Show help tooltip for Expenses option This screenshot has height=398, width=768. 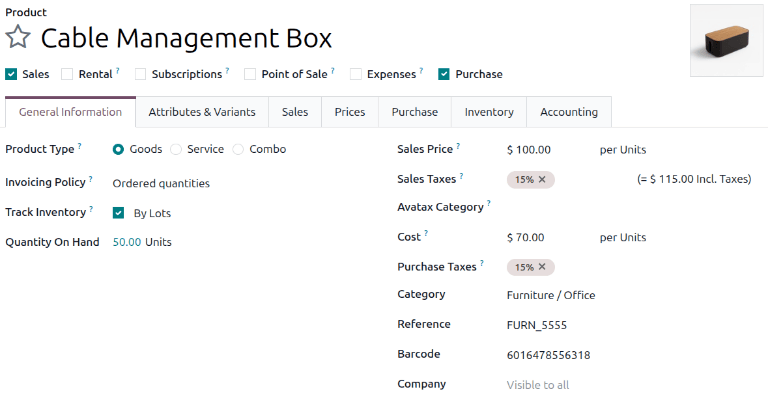pos(421,71)
